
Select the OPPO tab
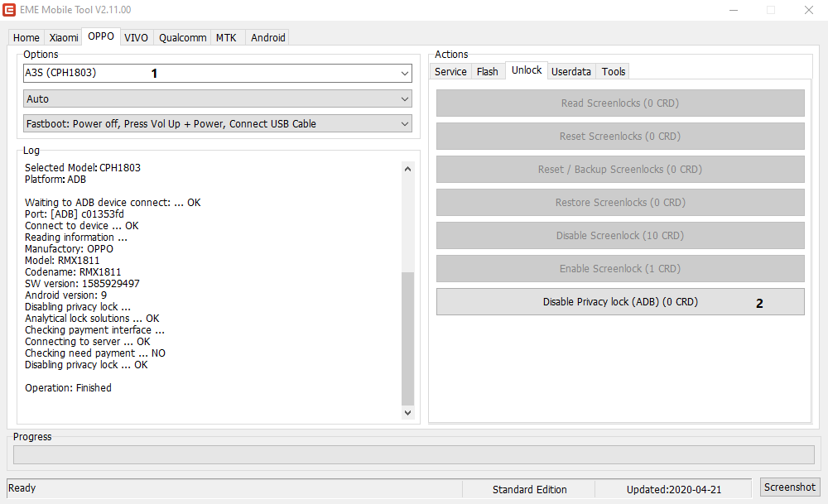pyautogui.click(x=101, y=36)
